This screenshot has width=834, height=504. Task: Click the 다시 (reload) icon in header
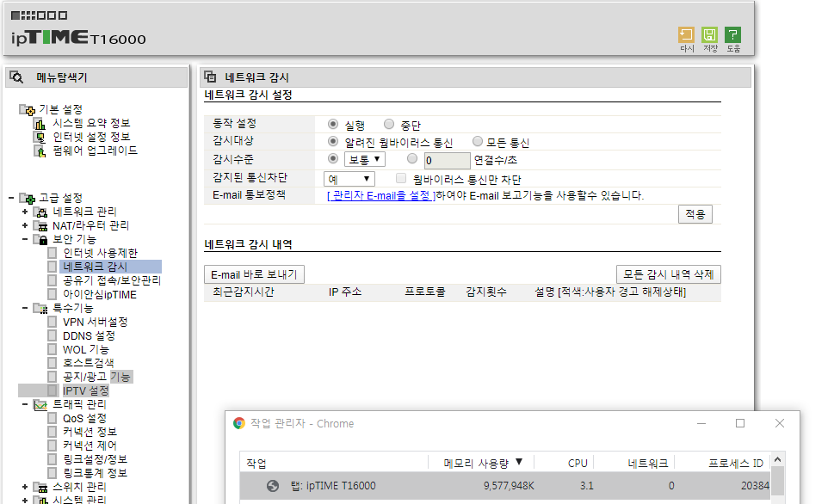(686, 35)
